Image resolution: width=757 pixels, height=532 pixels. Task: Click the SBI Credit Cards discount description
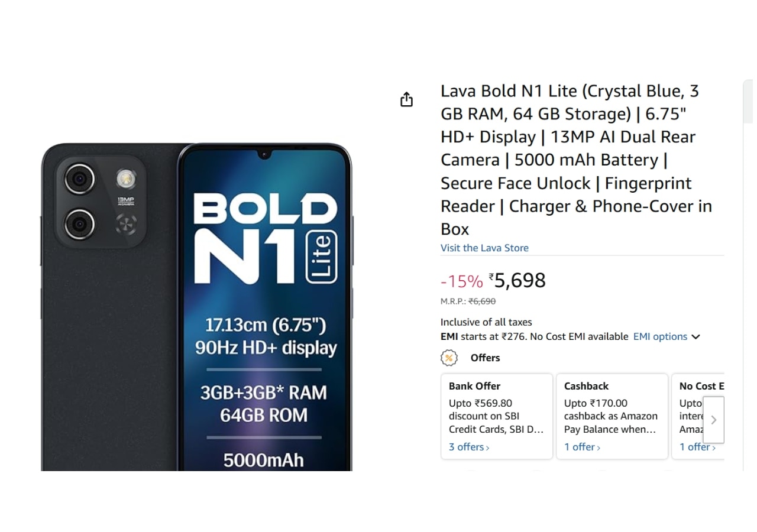tap(496, 416)
